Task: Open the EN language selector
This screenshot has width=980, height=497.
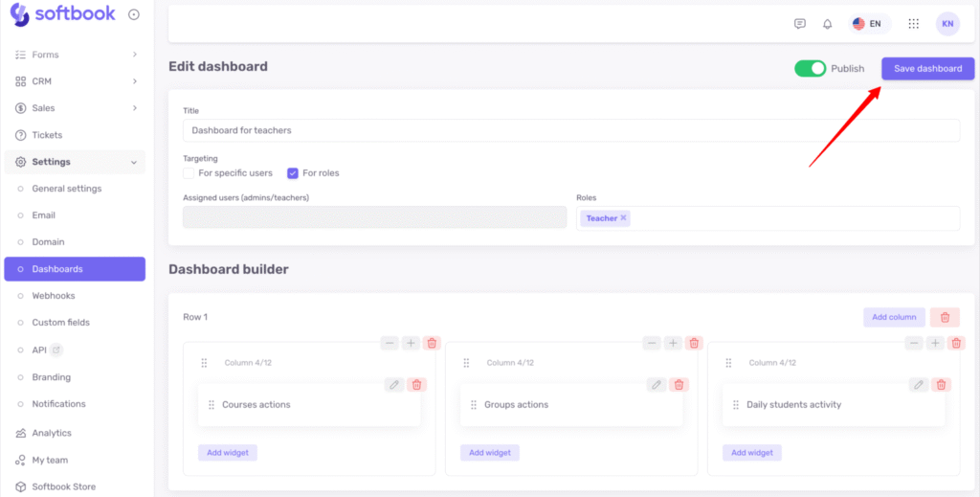Action: pos(867,24)
